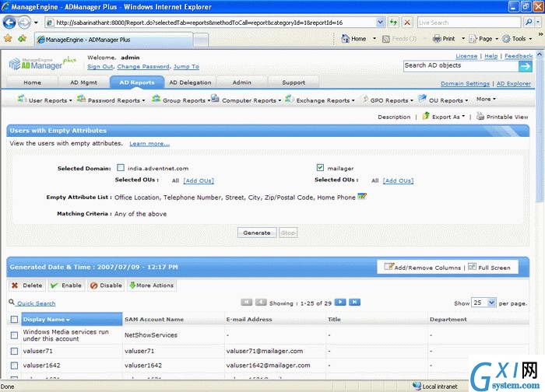
Task: Click in the Search AD objects field
Action: coord(461,66)
